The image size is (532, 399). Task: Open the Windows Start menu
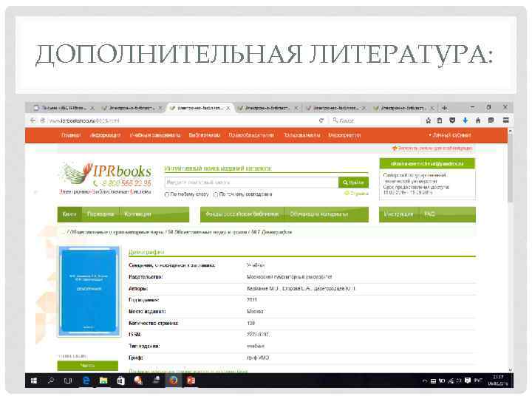click(x=33, y=381)
